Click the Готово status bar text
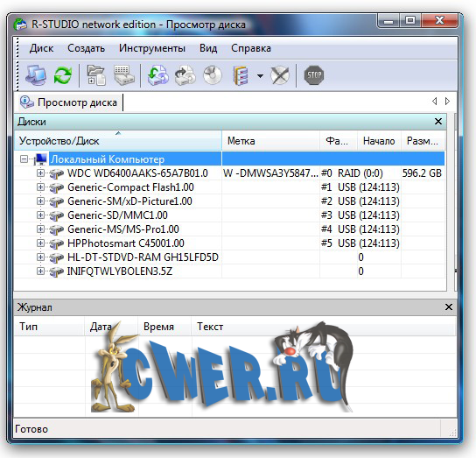Image resolution: width=476 pixels, height=458 pixels. point(31,429)
